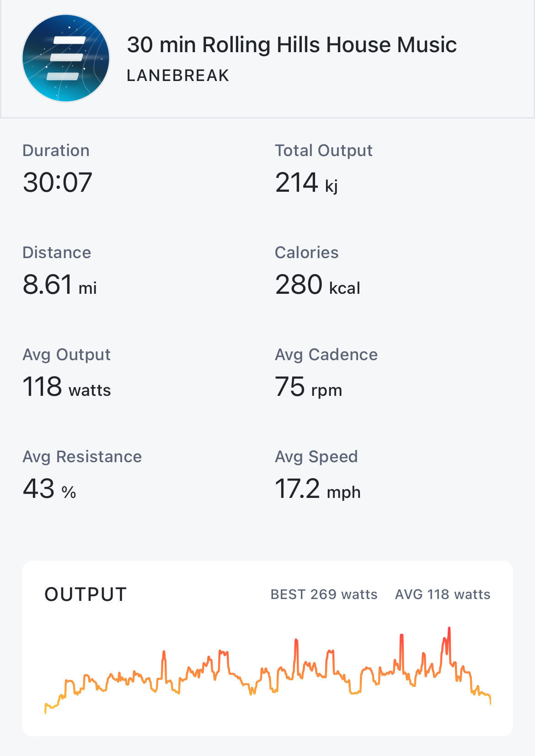This screenshot has height=756, width=535.
Task: Open the 30 min Rolling Hills House Music title
Action: [x=292, y=45]
